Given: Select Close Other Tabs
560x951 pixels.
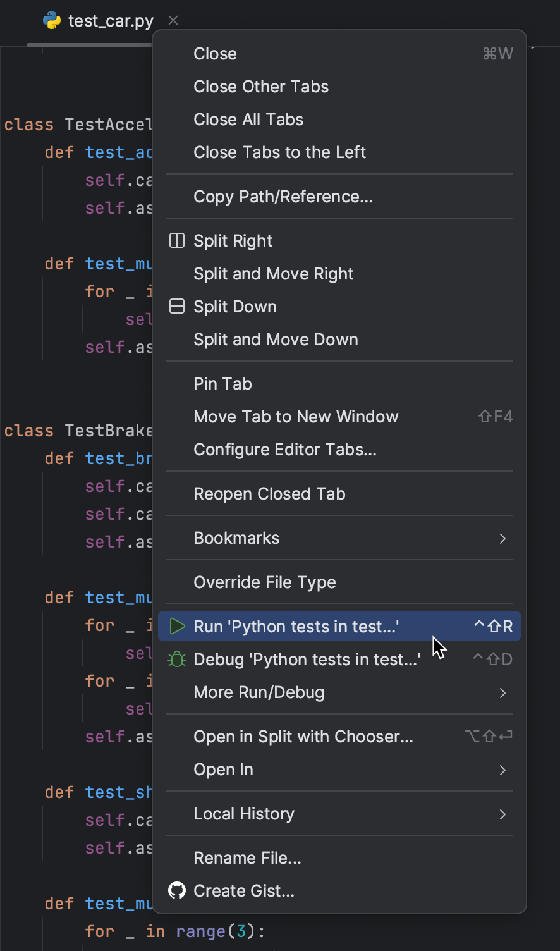Looking at the screenshot, I should click(261, 87).
